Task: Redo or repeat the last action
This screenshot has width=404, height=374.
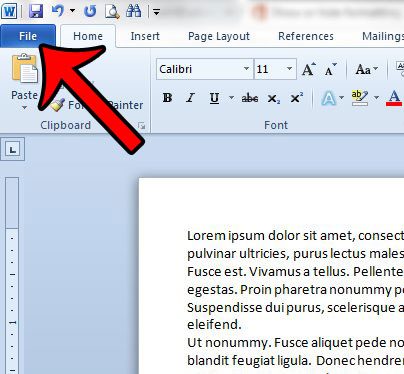Action: point(90,11)
